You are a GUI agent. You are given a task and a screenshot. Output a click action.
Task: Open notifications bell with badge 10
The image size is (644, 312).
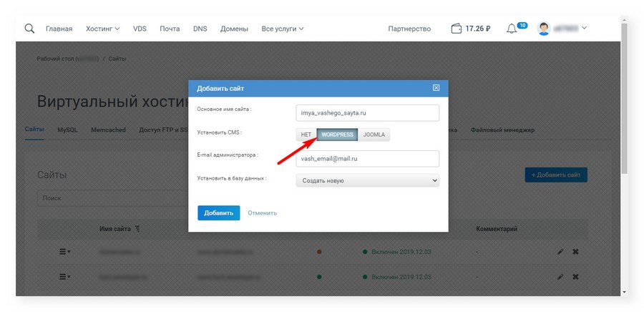click(512, 29)
